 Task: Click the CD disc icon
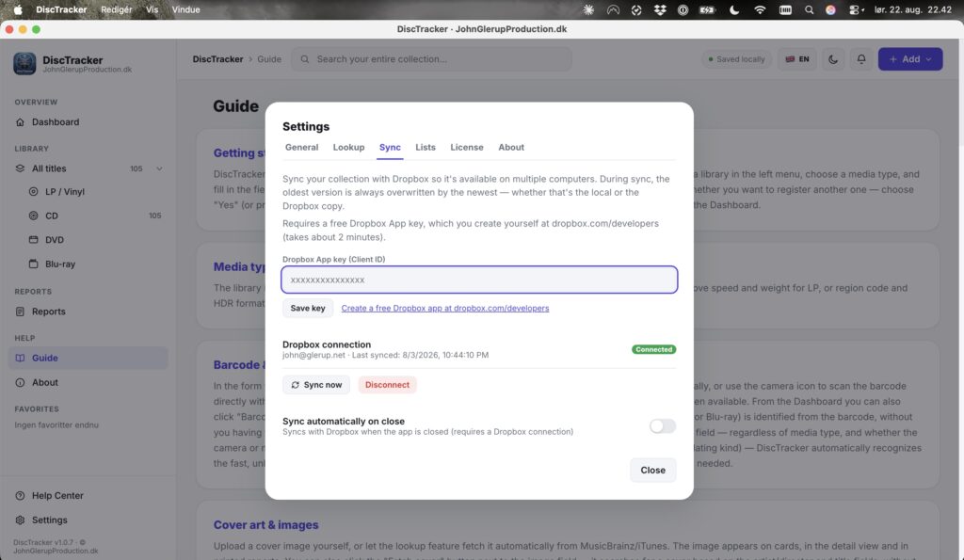tap(34, 216)
